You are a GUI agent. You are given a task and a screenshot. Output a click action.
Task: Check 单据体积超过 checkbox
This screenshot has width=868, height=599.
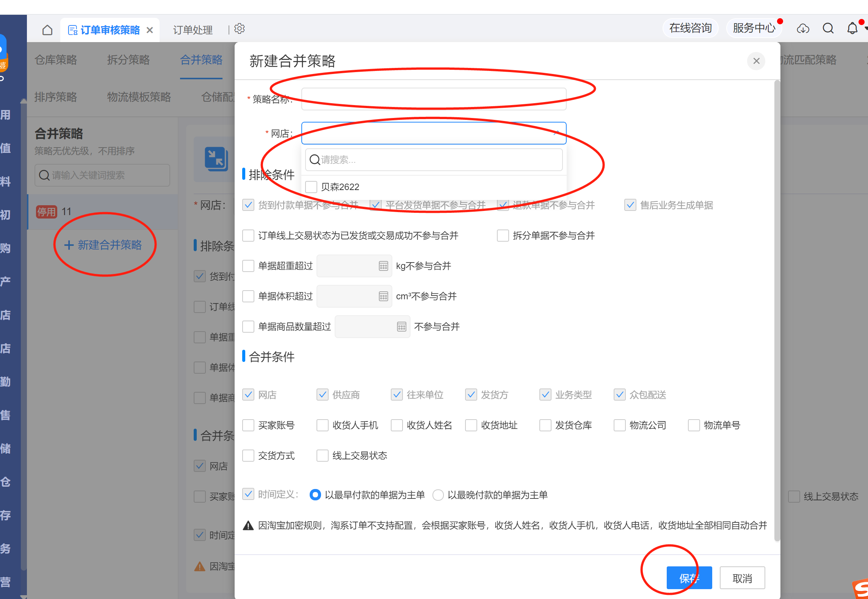[248, 296]
